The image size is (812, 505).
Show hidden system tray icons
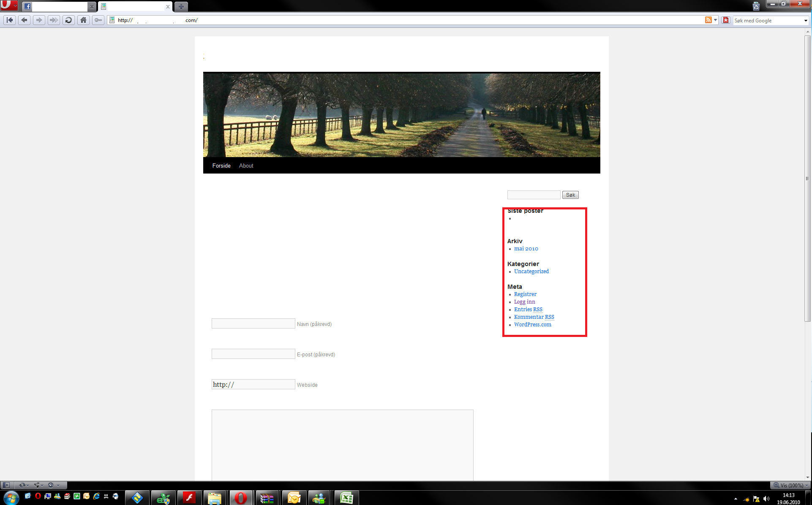click(x=736, y=499)
